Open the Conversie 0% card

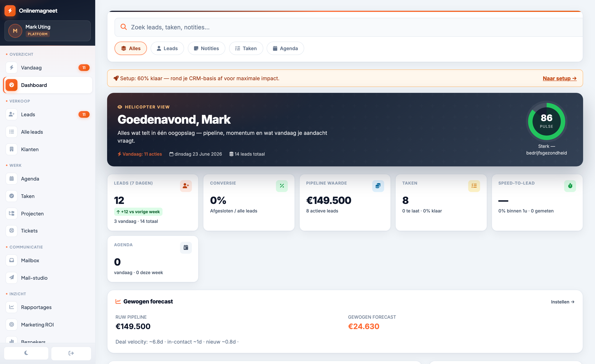249,202
